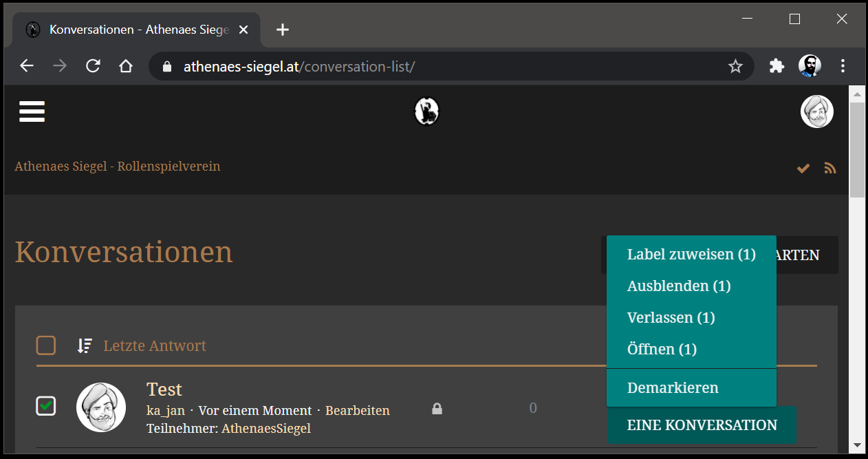Reload the page
The image size is (868, 459).
(x=93, y=67)
